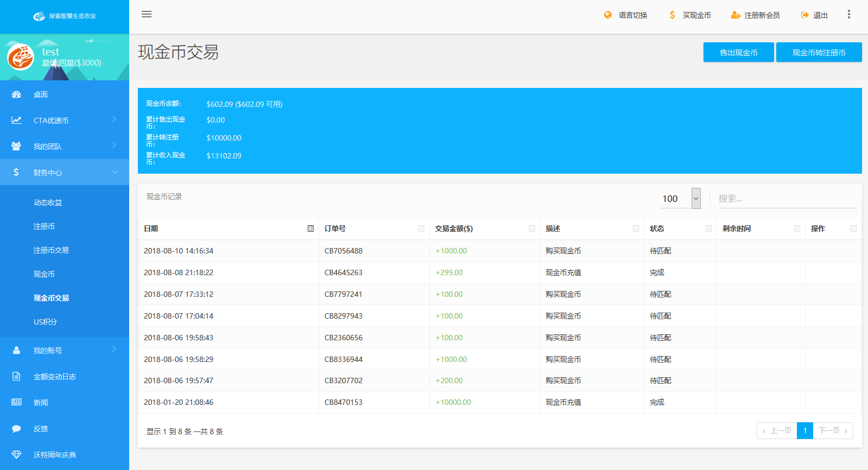Image resolution: width=868 pixels, height=470 pixels.
Task: Click the register new member icon
Action: click(736, 15)
